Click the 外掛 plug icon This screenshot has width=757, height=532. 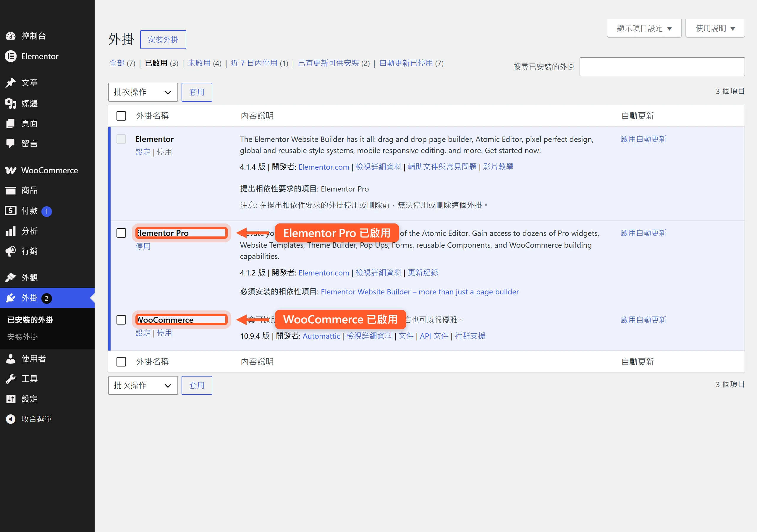pyautogui.click(x=11, y=298)
